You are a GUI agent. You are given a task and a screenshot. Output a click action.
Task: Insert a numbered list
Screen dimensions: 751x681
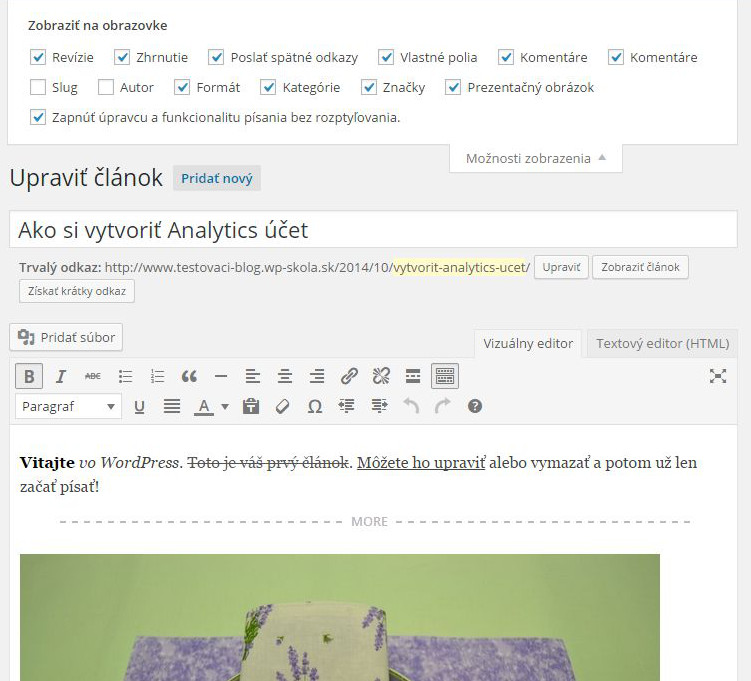[x=157, y=376]
